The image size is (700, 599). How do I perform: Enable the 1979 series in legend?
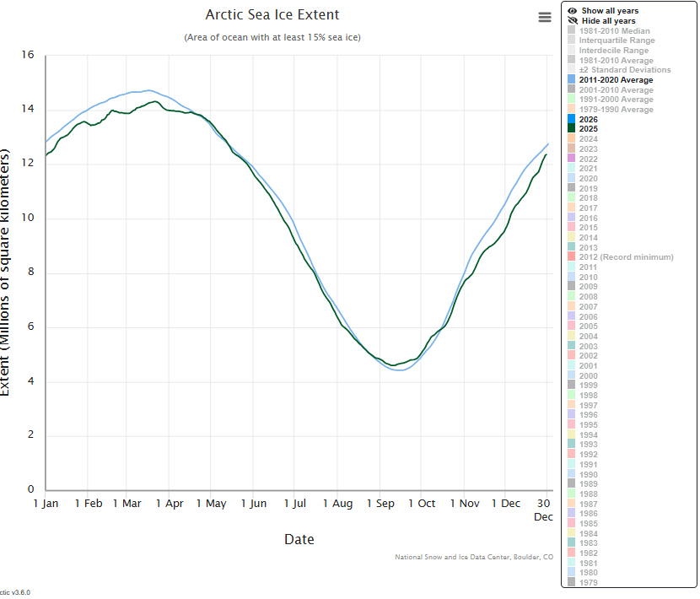point(588,582)
